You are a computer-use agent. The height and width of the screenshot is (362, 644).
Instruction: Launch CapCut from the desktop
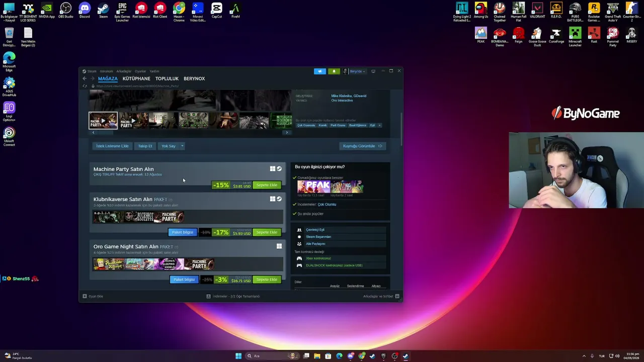[x=217, y=10]
